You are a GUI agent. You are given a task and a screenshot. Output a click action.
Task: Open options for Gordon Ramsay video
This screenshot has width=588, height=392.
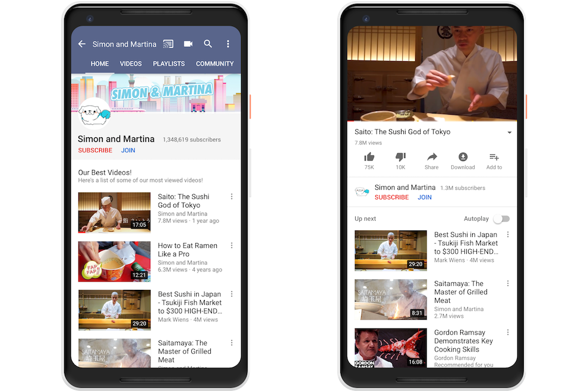(x=508, y=333)
